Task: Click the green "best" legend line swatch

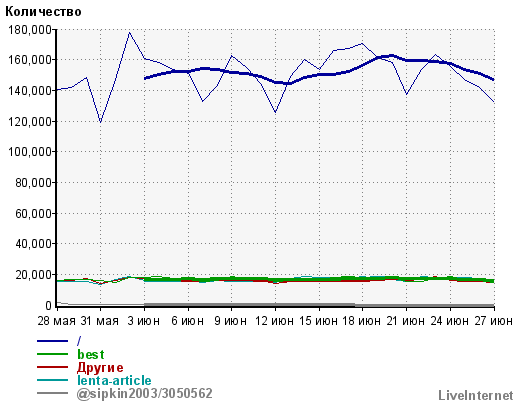Action: click(52, 354)
